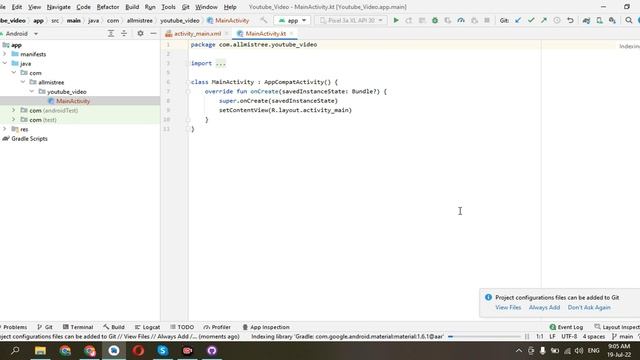The width and height of the screenshot is (640, 360).
Task: Update project with the blue Git arrow
Action: [x=518, y=20]
